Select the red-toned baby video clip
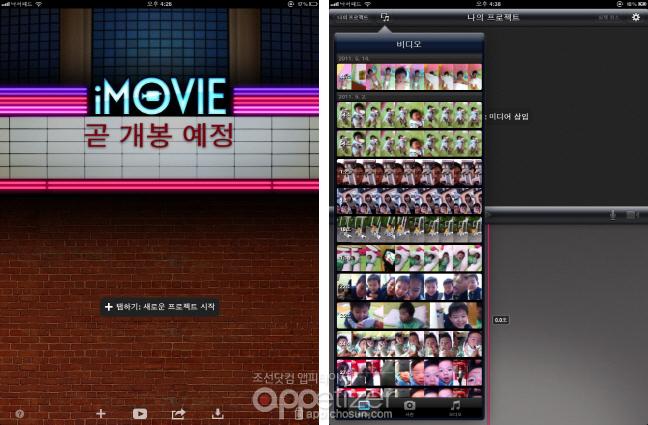Image resolution: width=648 pixels, height=425 pixels. [x=409, y=372]
